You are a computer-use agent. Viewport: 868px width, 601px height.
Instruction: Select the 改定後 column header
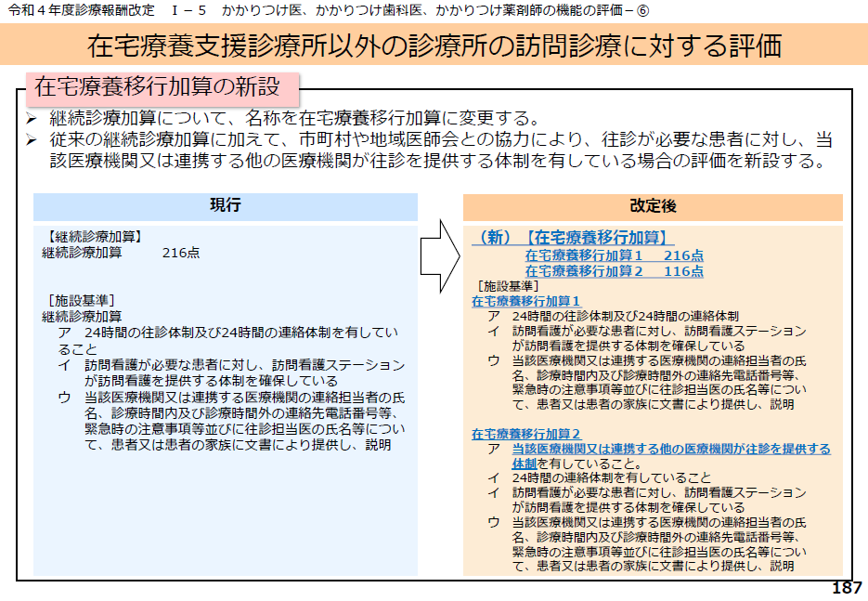click(653, 206)
